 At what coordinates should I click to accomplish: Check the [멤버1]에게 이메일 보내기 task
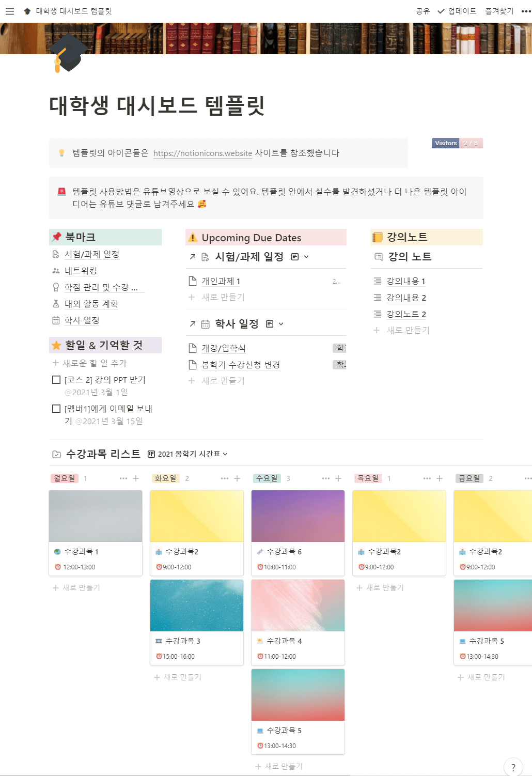pos(56,408)
